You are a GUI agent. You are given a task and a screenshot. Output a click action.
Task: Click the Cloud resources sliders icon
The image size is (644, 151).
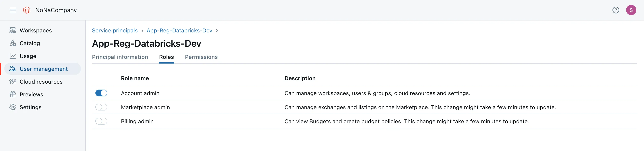click(13, 81)
